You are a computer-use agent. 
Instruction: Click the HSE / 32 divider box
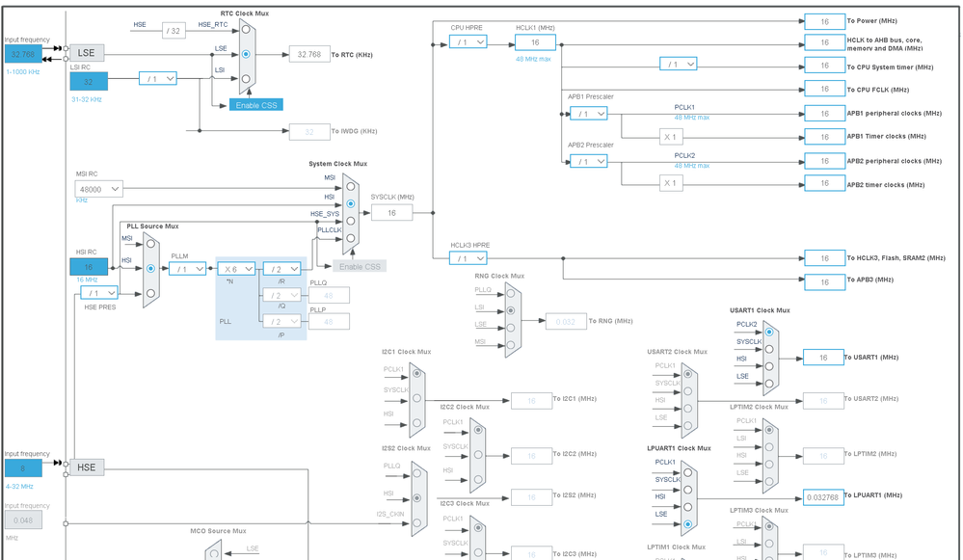tap(174, 31)
